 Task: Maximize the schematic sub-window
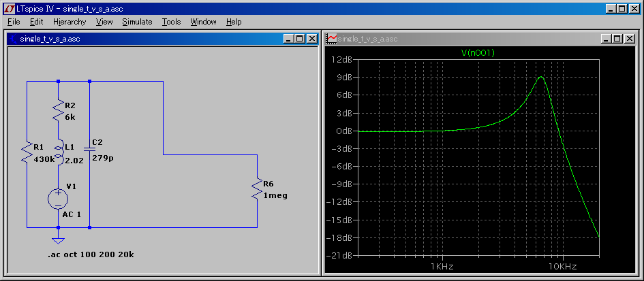299,39
